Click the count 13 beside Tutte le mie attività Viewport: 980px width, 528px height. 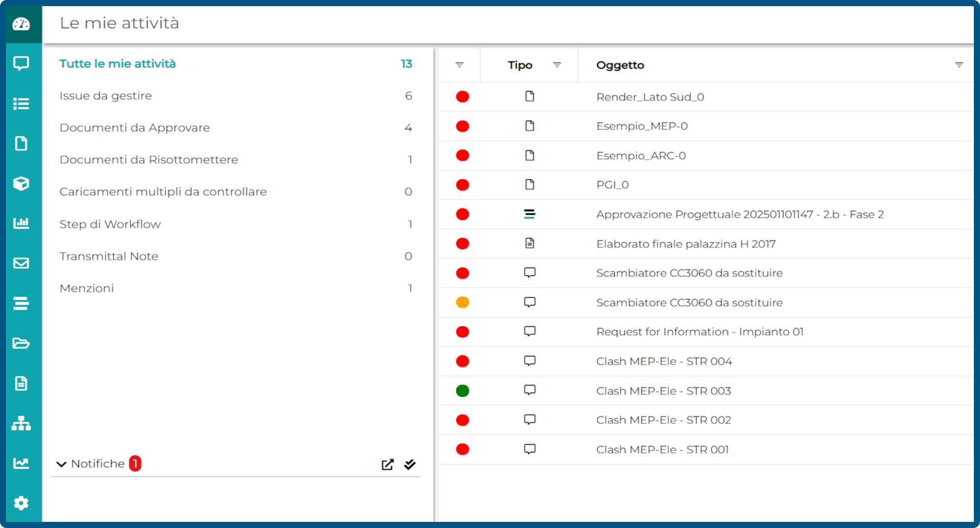406,64
